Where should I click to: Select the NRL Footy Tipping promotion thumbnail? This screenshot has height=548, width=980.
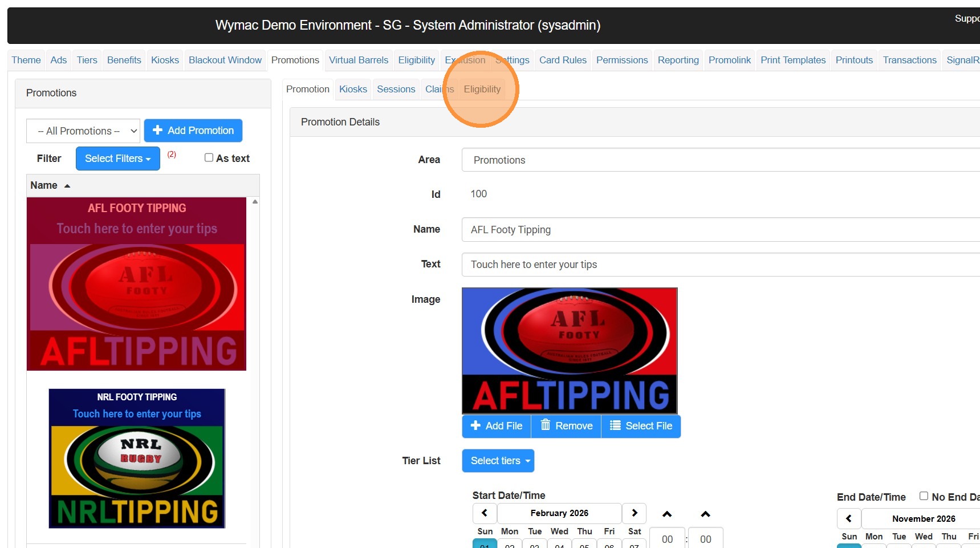[x=137, y=458]
